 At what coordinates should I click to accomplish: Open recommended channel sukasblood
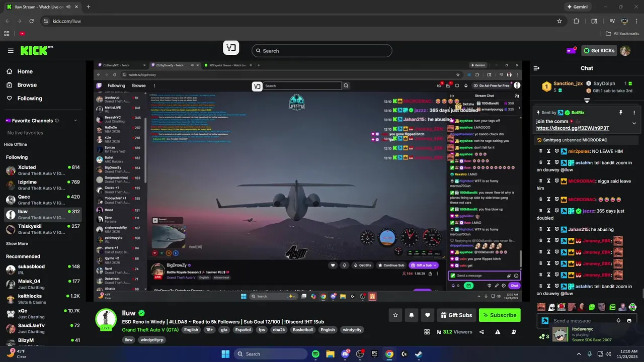pos(43,269)
